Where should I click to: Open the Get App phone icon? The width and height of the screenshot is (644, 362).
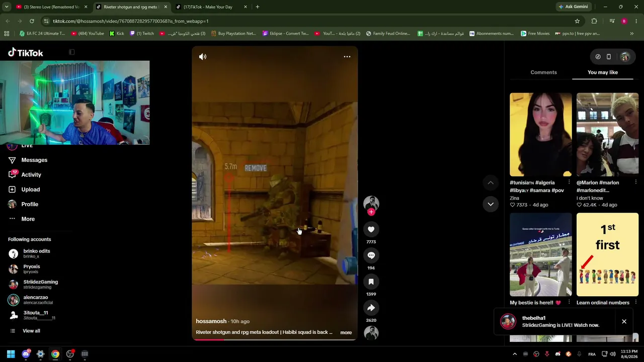(608, 57)
